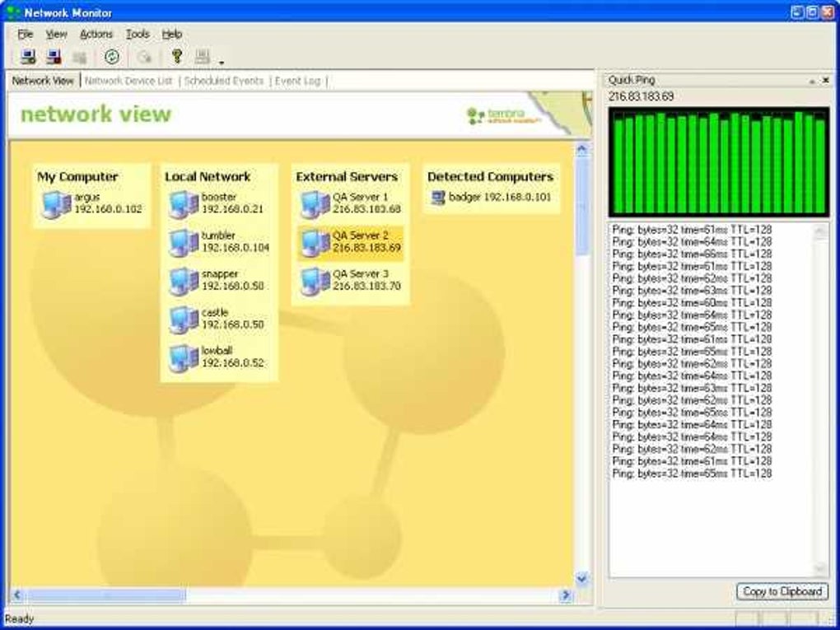Click the ping log scrollbar down arrow

click(x=821, y=569)
